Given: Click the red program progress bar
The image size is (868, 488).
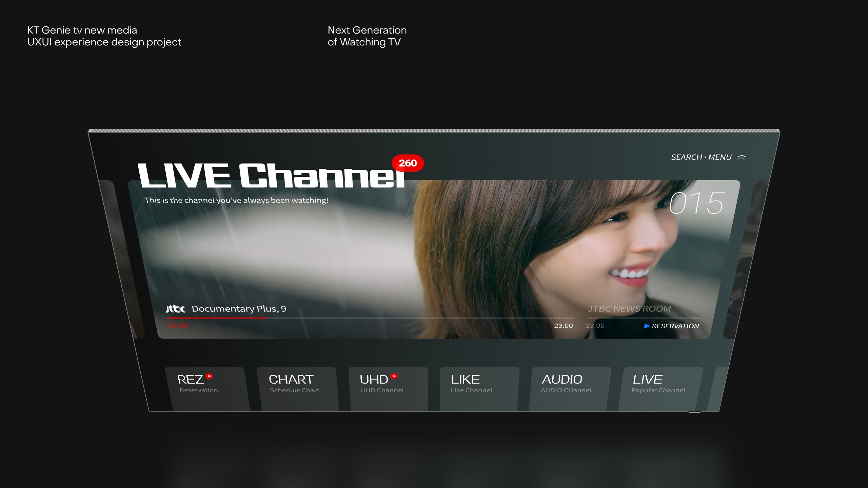Looking at the screenshot, I should (x=217, y=318).
